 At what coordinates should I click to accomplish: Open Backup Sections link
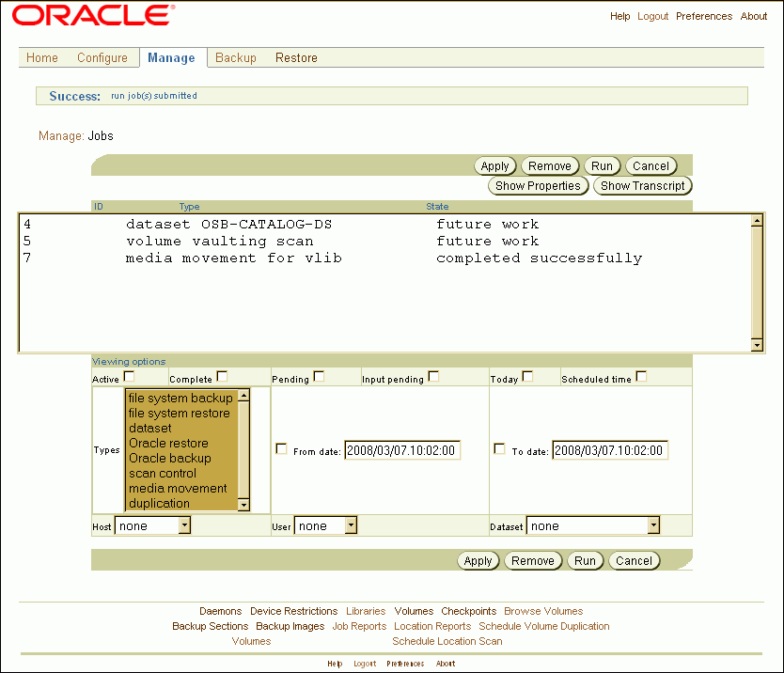pos(210,626)
